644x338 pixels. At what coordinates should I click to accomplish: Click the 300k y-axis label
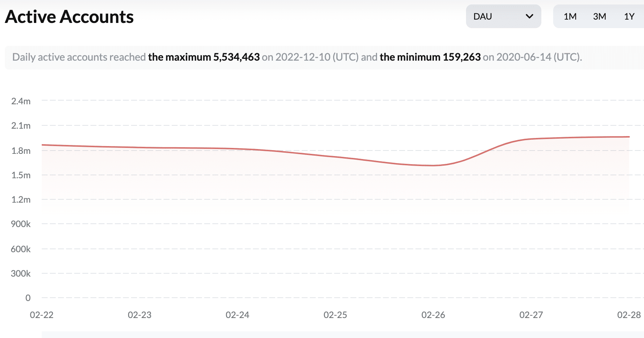pyautogui.click(x=21, y=273)
